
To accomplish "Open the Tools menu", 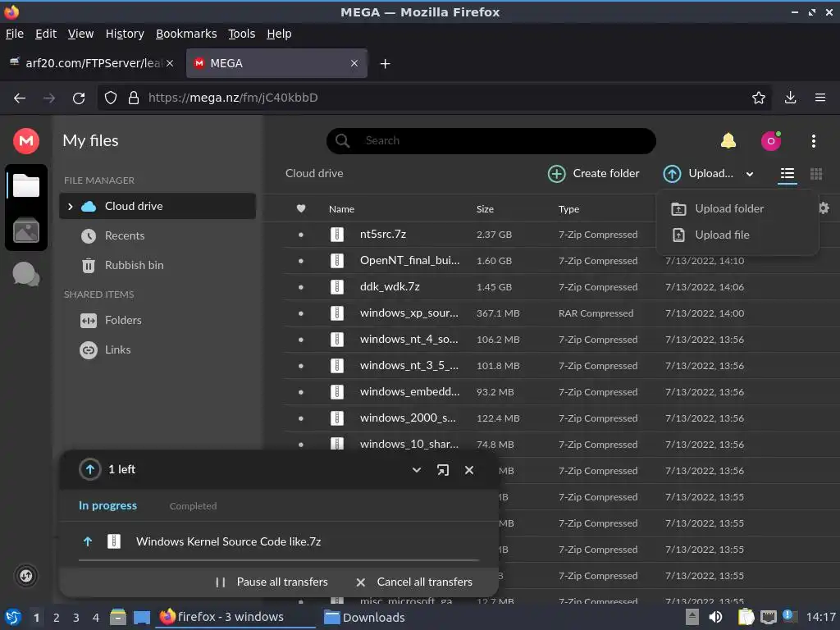I will pos(241,34).
